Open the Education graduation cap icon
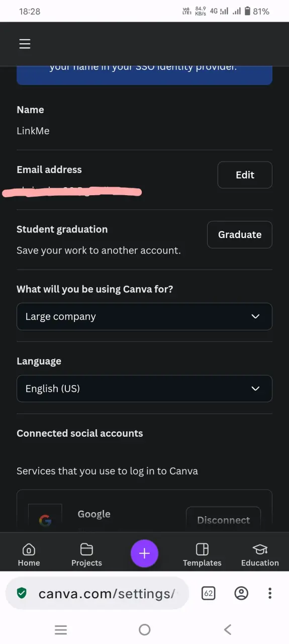 click(260, 549)
